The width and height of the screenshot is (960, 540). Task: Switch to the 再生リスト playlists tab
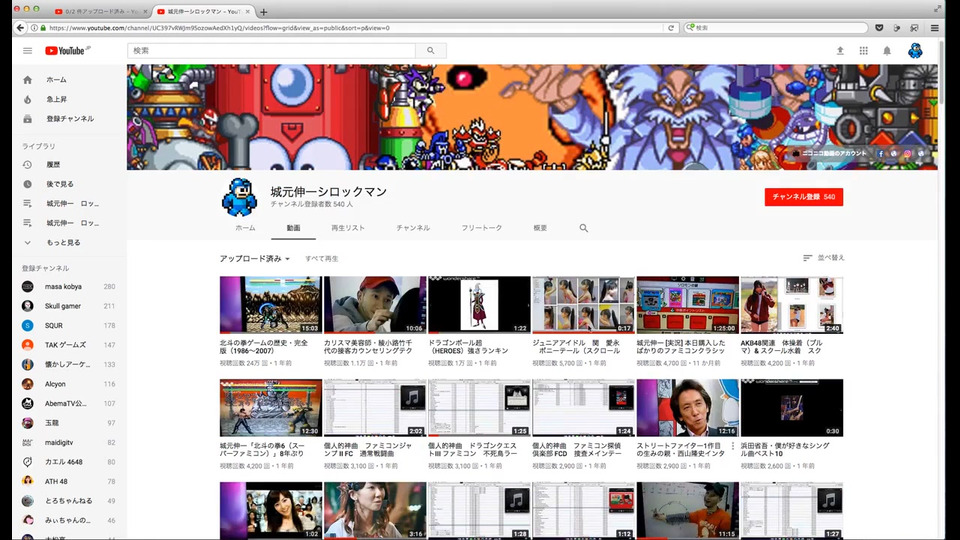pyautogui.click(x=348, y=228)
